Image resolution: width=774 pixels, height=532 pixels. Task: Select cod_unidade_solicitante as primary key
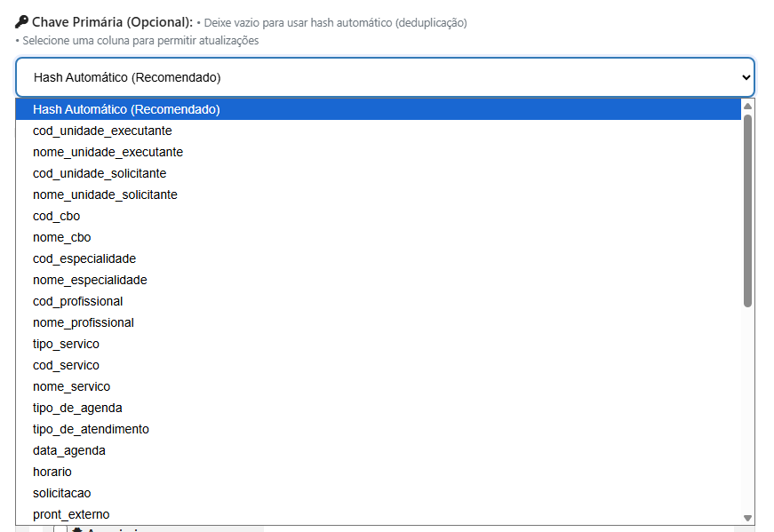[x=100, y=173]
